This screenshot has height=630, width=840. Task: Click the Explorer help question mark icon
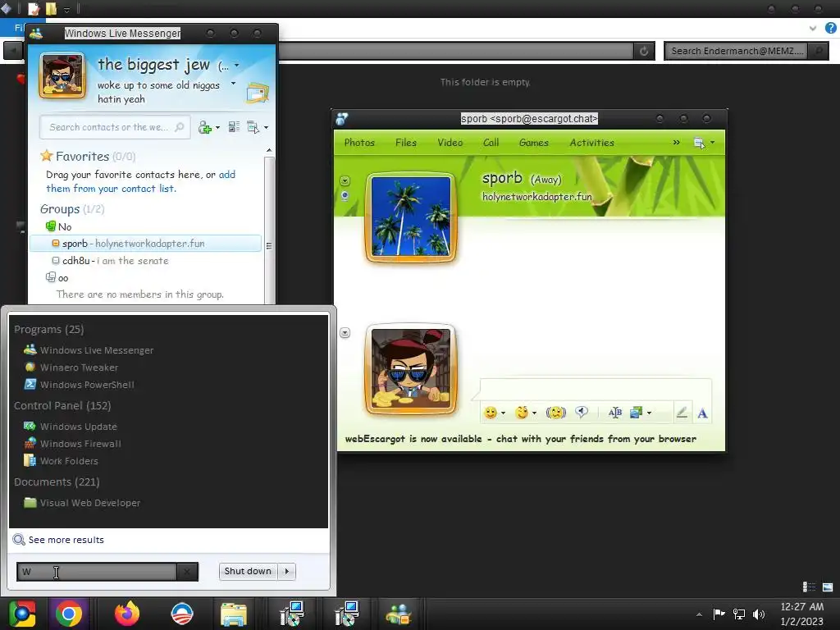click(831, 28)
